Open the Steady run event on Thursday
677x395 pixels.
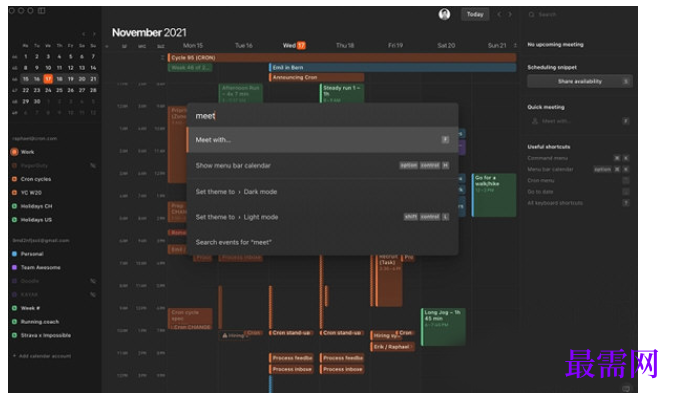point(342,93)
